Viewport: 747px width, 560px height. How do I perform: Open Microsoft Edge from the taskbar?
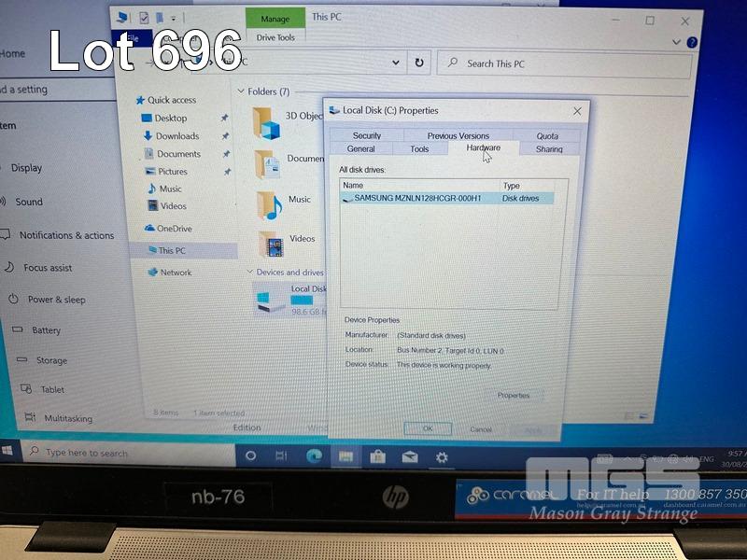click(314, 455)
